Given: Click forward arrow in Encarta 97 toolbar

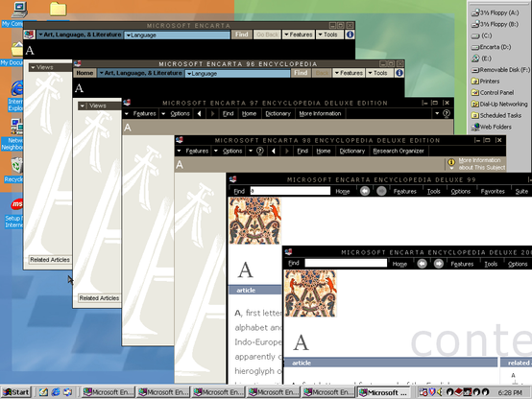Looking at the screenshot, I should point(213,113).
